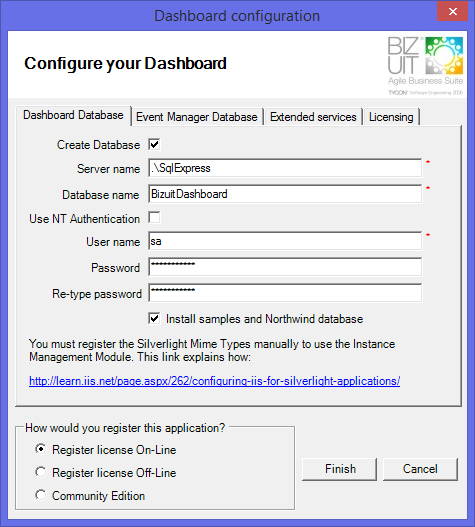475x527 pixels.
Task: Enable Use NT Authentication checkbox
Action: click(x=154, y=217)
